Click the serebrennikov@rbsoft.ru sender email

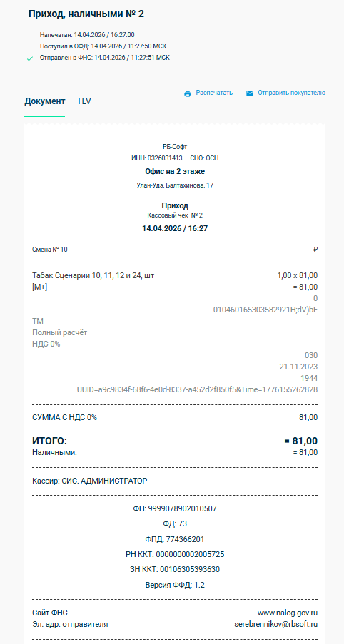pos(275,624)
